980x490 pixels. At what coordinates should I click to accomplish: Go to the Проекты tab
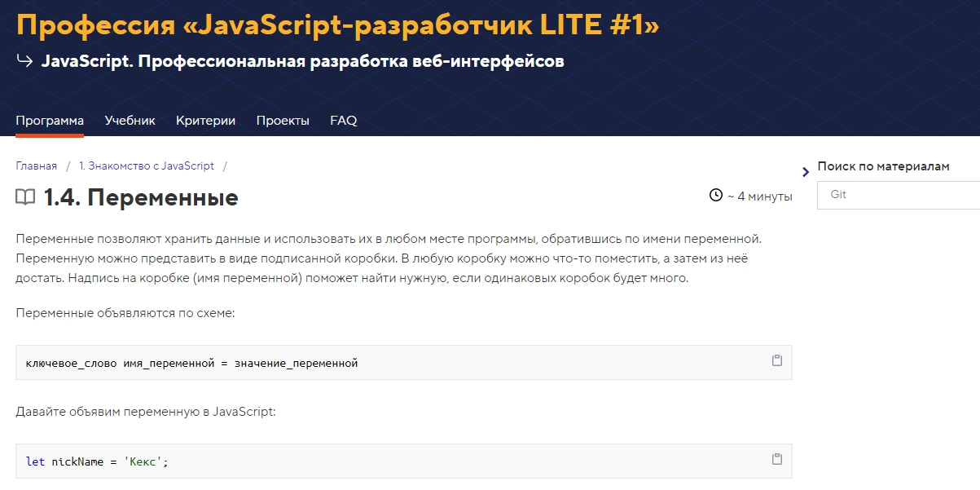point(283,121)
